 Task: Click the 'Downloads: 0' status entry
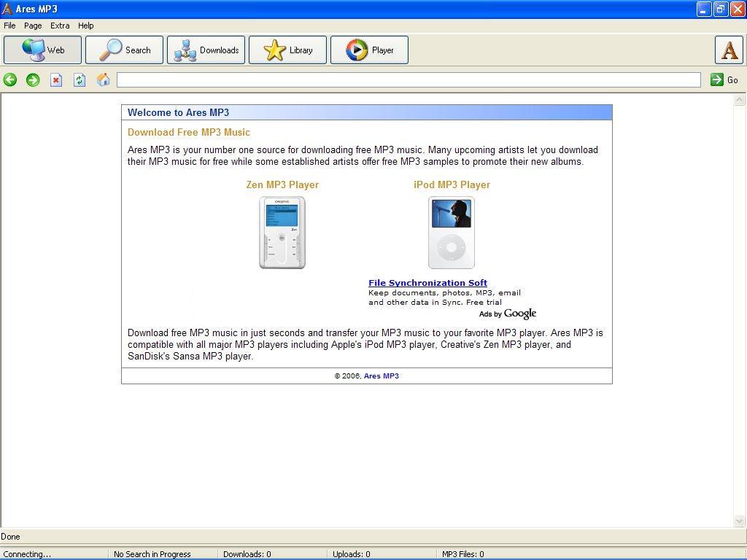pos(247,554)
